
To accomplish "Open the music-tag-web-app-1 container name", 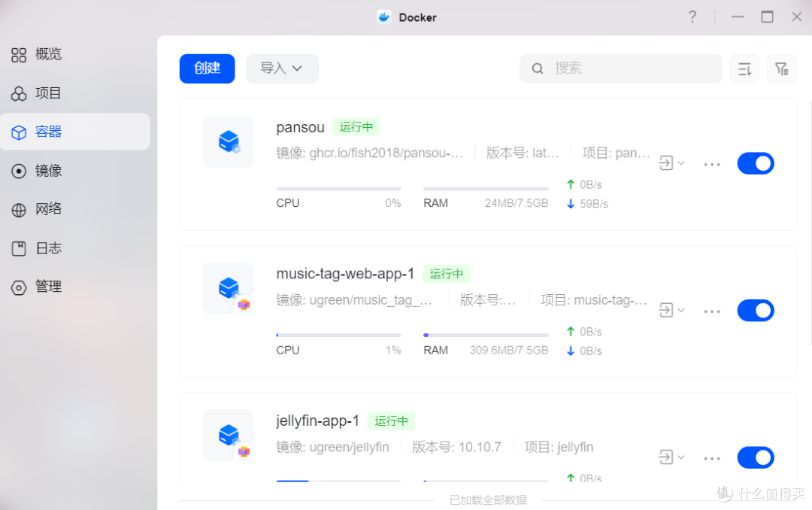I will pyautogui.click(x=345, y=274).
